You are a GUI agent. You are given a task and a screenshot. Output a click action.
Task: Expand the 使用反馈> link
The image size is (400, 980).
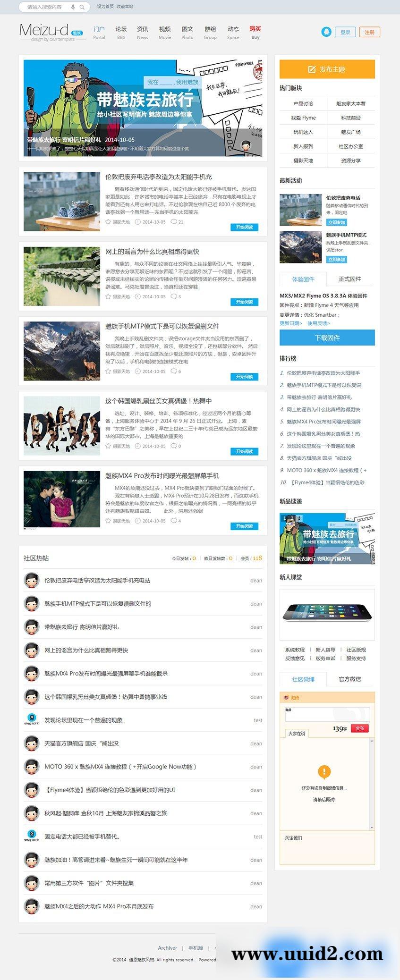(319, 323)
